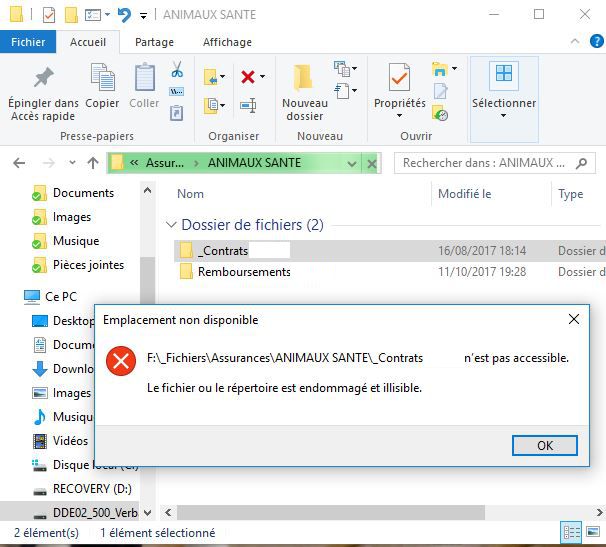Open the Fichier menu
606x547 pixels.
click(28, 42)
